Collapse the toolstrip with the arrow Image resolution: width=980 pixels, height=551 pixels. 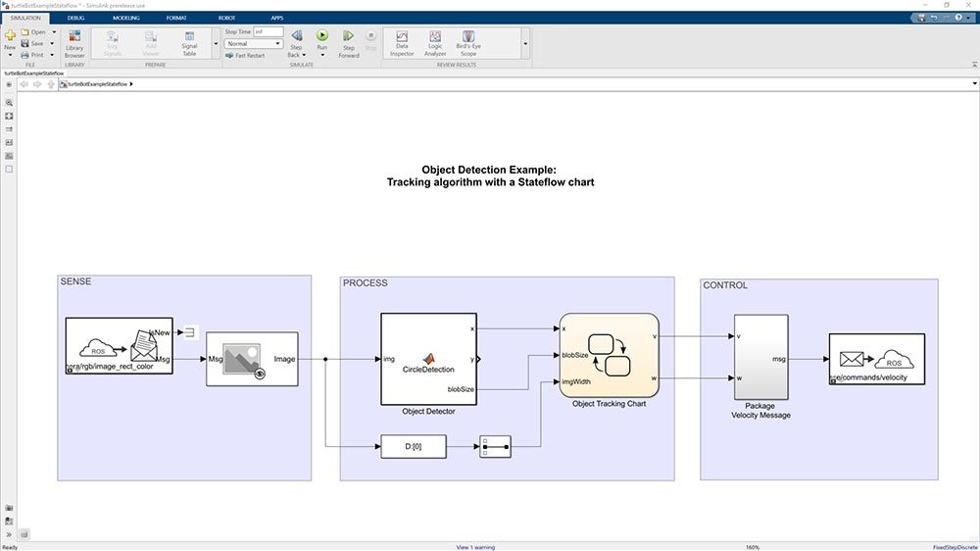point(974,65)
